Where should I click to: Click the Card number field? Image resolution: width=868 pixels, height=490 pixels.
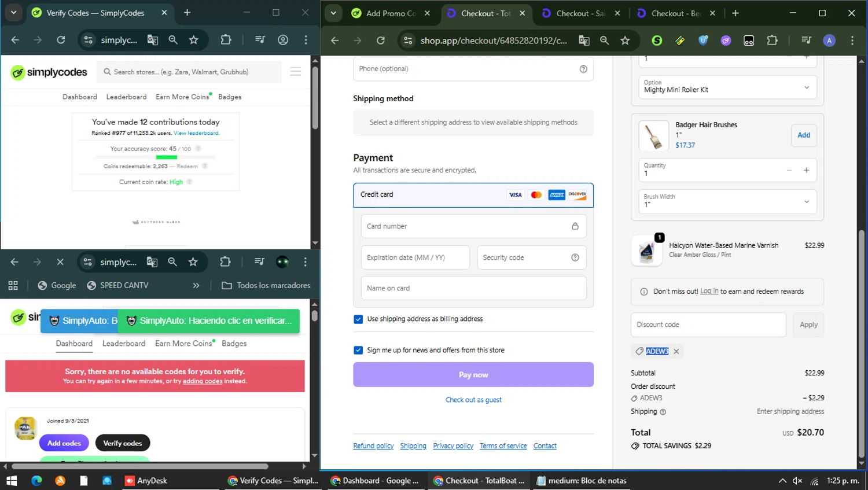tap(473, 226)
